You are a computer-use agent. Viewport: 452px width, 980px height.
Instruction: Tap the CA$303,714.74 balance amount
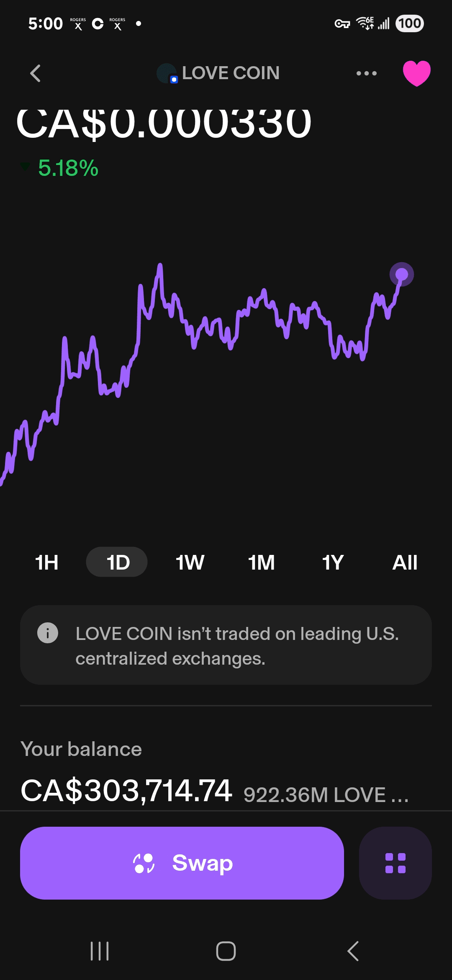pos(126,791)
